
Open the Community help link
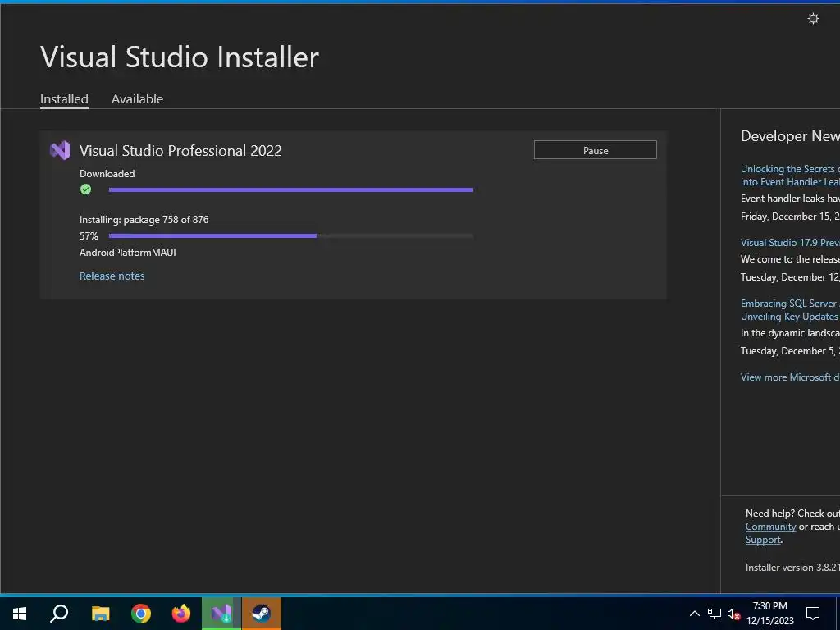click(770, 527)
